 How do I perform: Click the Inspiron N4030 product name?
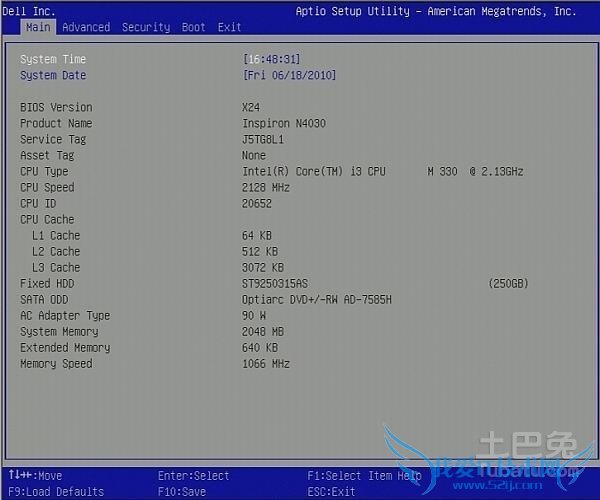click(284, 123)
